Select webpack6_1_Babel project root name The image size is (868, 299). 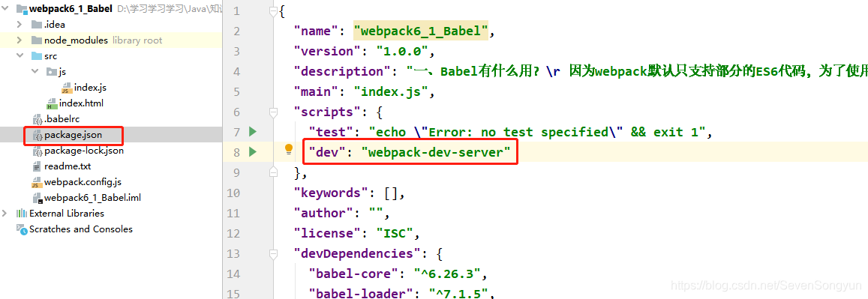coord(71,9)
